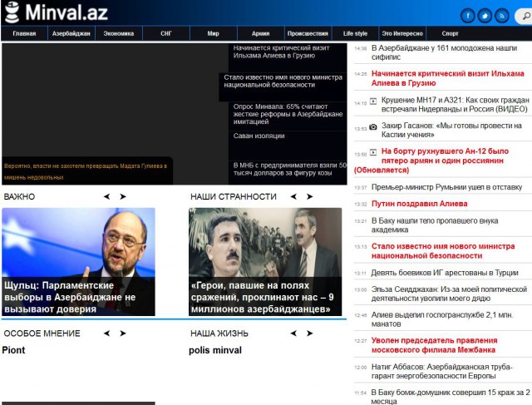This screenshot has height=405, width=532.
Task: Open the СНГ menu item
Action: coord(166,33)
